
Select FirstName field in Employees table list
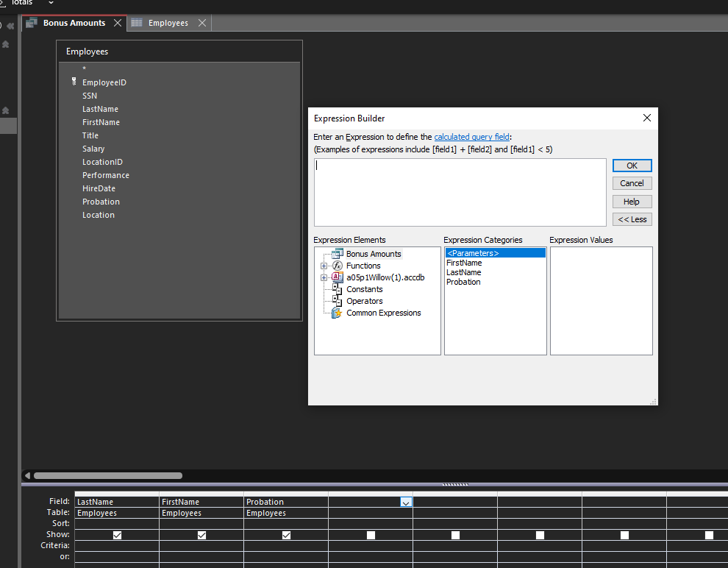[x=101, y=122]
